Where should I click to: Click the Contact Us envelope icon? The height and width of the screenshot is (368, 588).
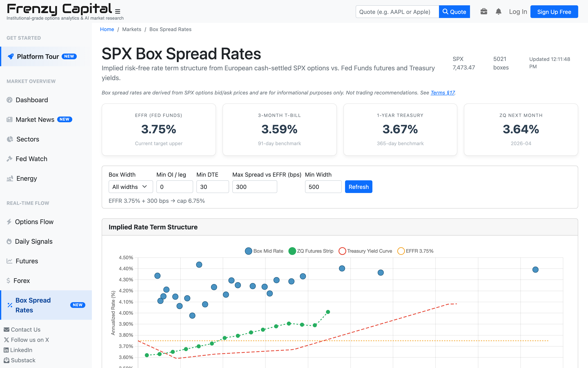pos(7,330)
